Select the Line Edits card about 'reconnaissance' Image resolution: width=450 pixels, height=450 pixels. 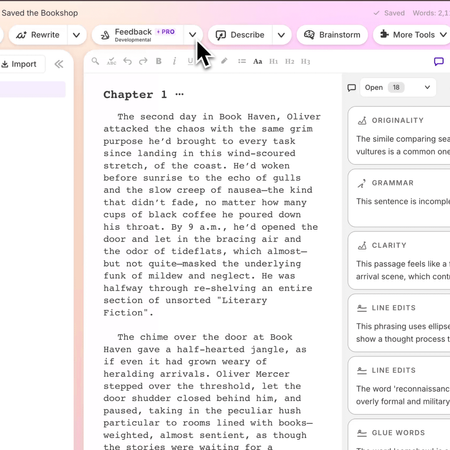pyautogui.click(x=399, y=385)
